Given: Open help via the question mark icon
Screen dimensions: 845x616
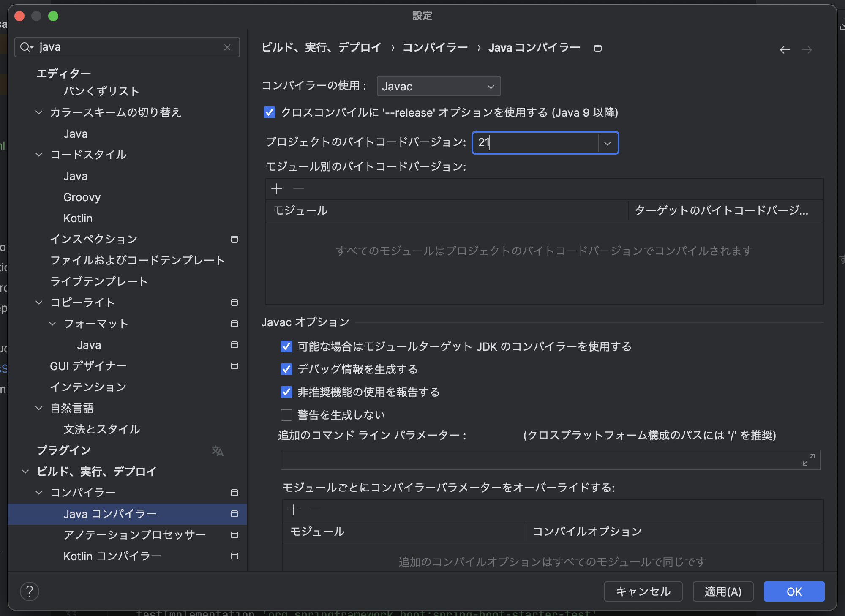Looking at the screenshot, I should (29, 591).
